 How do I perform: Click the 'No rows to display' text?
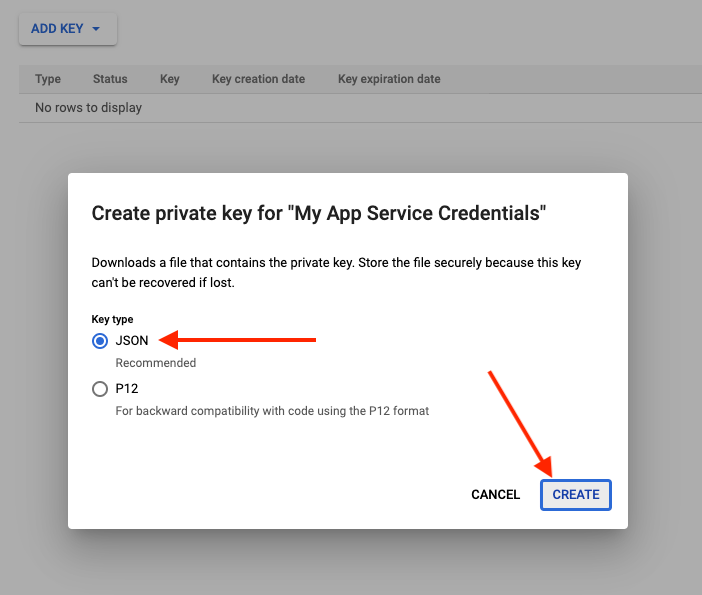(x=89, y=108)
